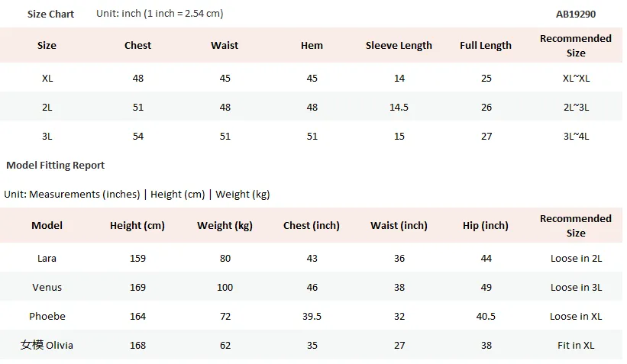627x364 pixels.
Task: Click the Chest column header
Action: pyautogui.click(x=138, y=45)
